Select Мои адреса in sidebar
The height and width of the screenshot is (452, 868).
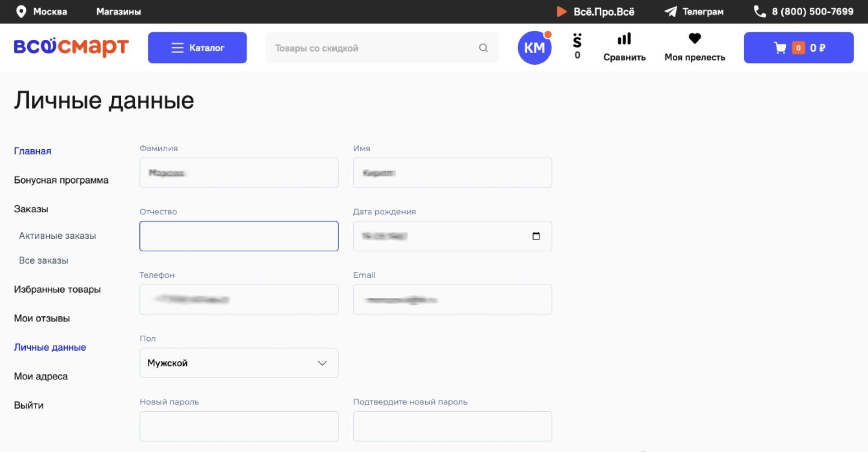point(41,376)
